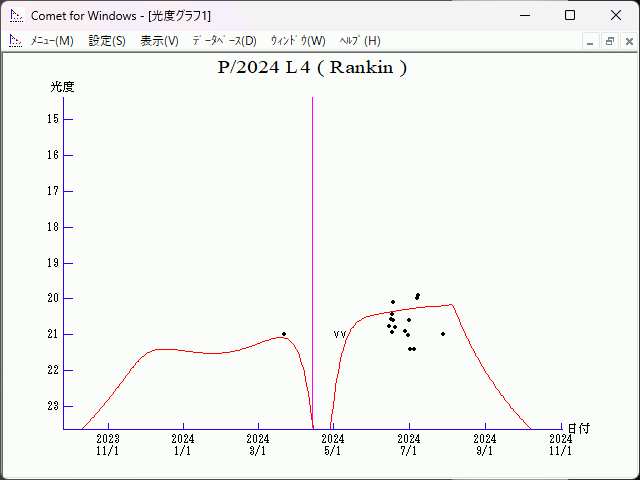This screenshot has width=640, height=480.
Task: Click the 光度 magnitude axis label
Action: (x=63, y=87)
